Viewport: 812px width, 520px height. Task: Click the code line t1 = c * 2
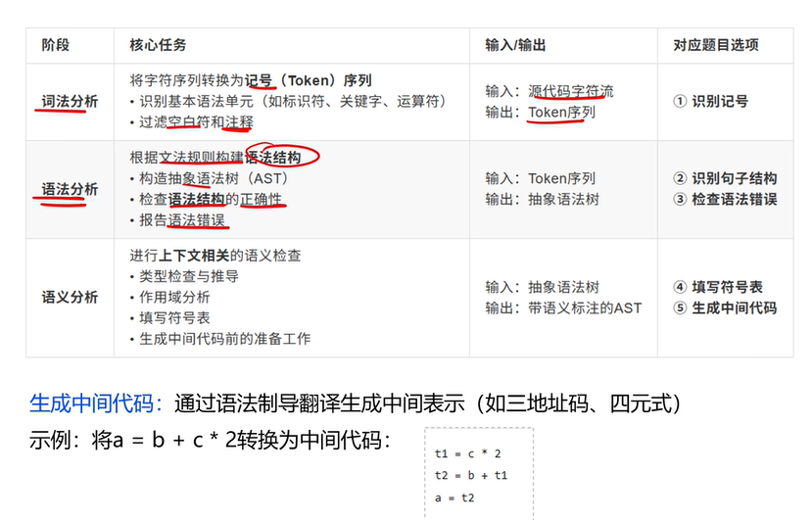pyautogui.click(x=467, y=453)
